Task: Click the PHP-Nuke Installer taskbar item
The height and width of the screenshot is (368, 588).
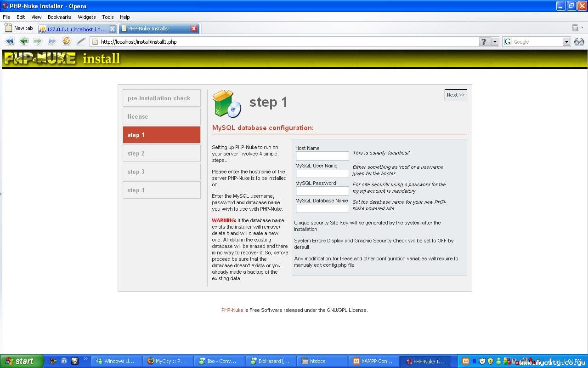Action: (425, 361)
